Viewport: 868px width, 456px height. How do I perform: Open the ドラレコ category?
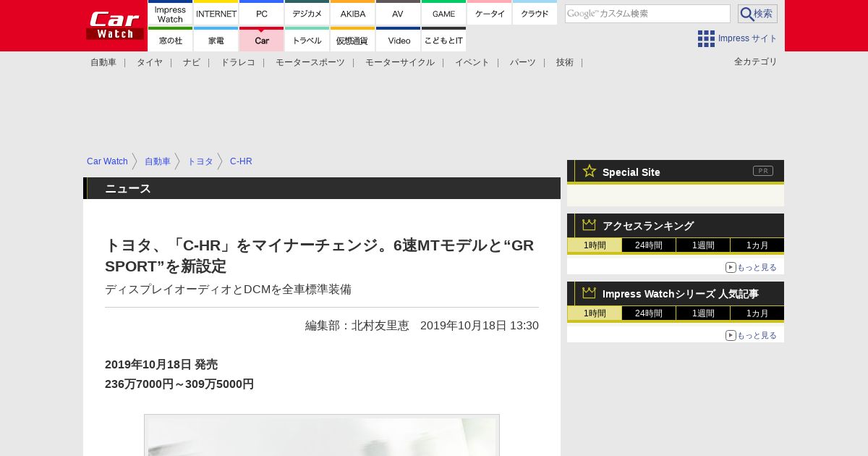coord(238,62)
